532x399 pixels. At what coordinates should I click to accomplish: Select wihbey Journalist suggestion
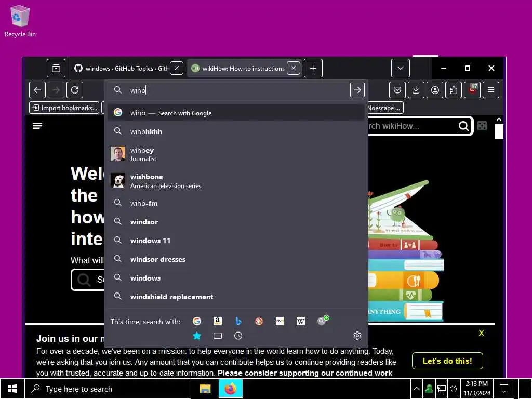[x=236, y=154]
